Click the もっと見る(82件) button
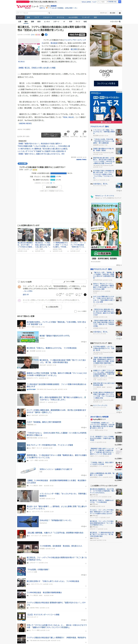 [x=52, y=307]
